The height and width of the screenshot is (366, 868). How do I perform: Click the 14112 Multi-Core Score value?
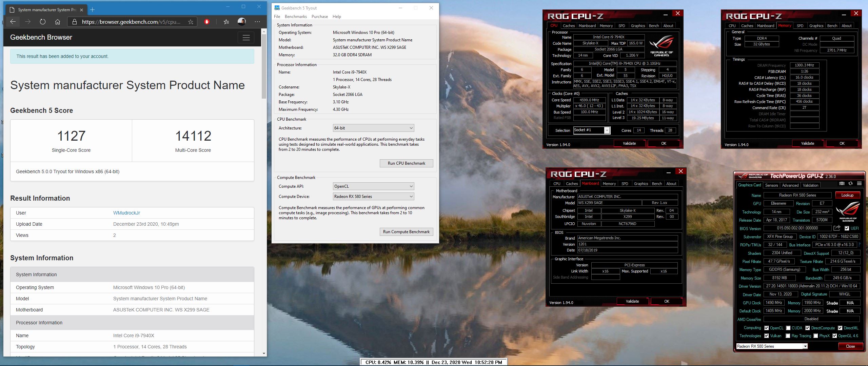point(193,136)
